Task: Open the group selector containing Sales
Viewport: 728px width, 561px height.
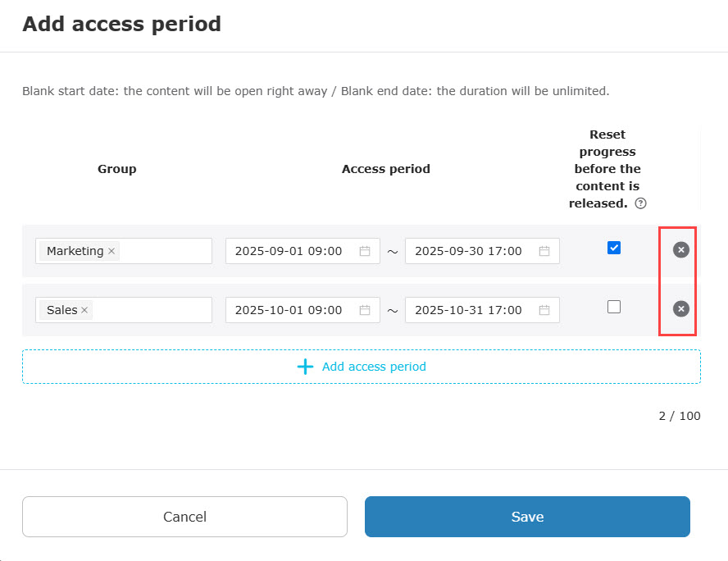Action: (150, 310)
